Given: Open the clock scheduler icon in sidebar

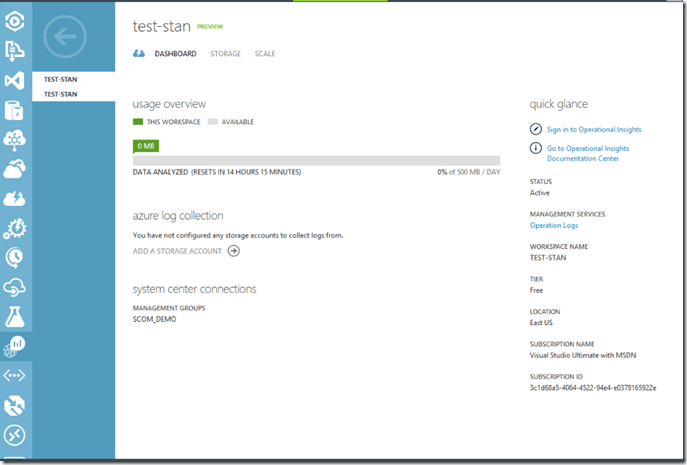Looking at the screenshot, I should [15, 258].
